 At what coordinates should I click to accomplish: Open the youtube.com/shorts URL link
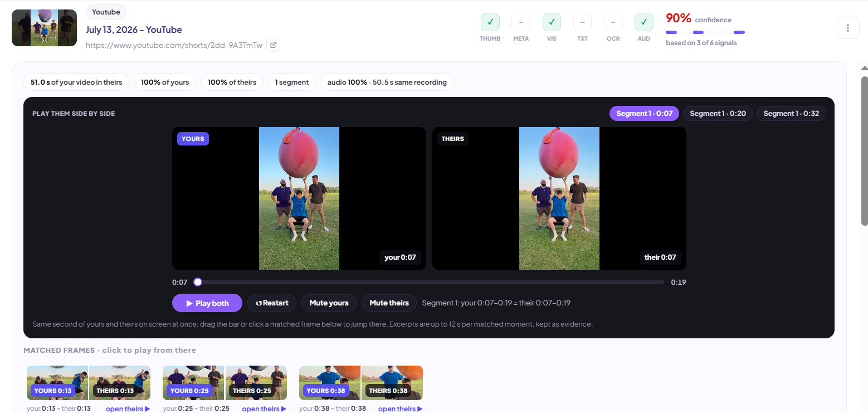[x=174, y=45]
